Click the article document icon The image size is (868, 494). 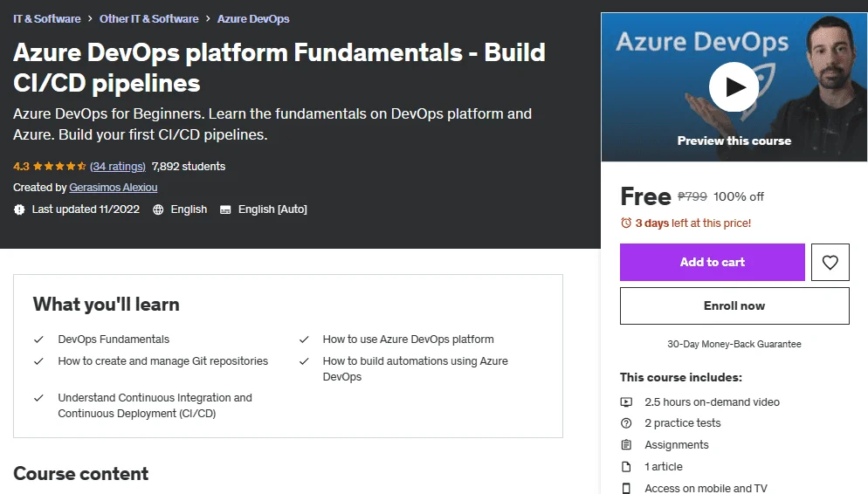click(626, 467)
